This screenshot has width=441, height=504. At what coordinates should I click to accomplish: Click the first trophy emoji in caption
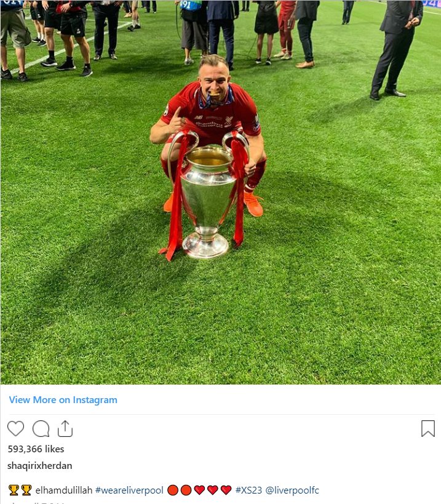click(14, 490)
